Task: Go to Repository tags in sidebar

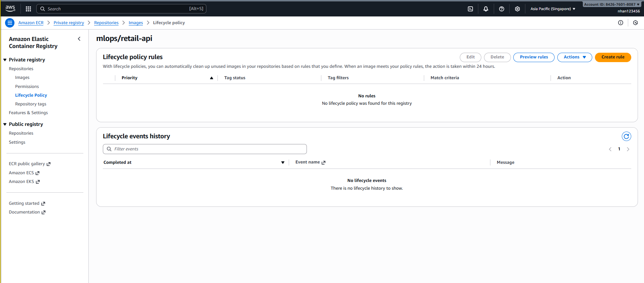Action: pos(31,104)
